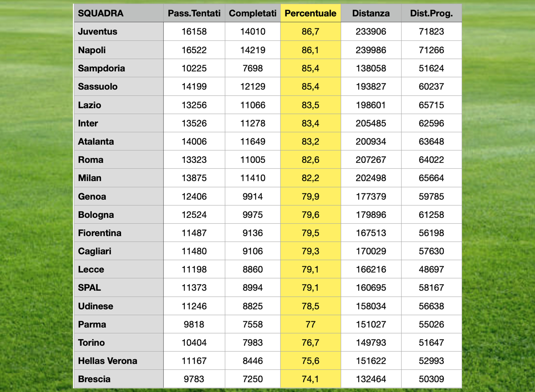Click the Atalanta team cell
Screen dimensions: 535x392
[119, 141]
